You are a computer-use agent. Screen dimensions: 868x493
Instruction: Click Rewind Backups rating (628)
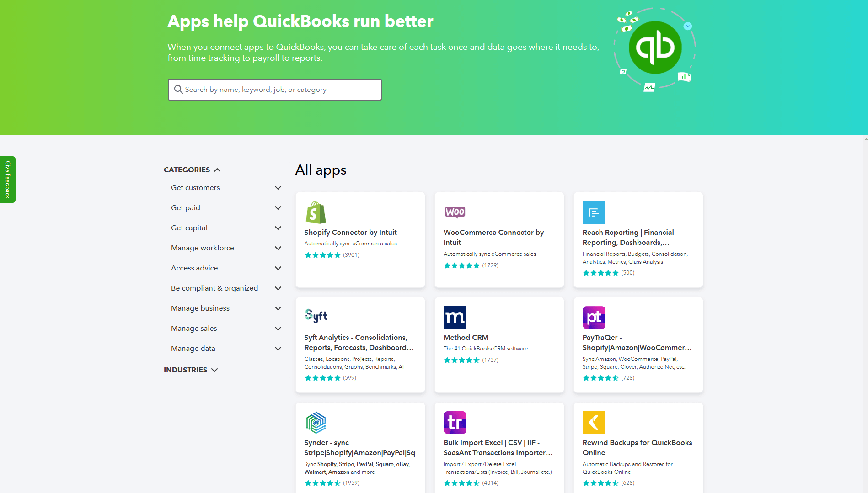coord(608,483)
